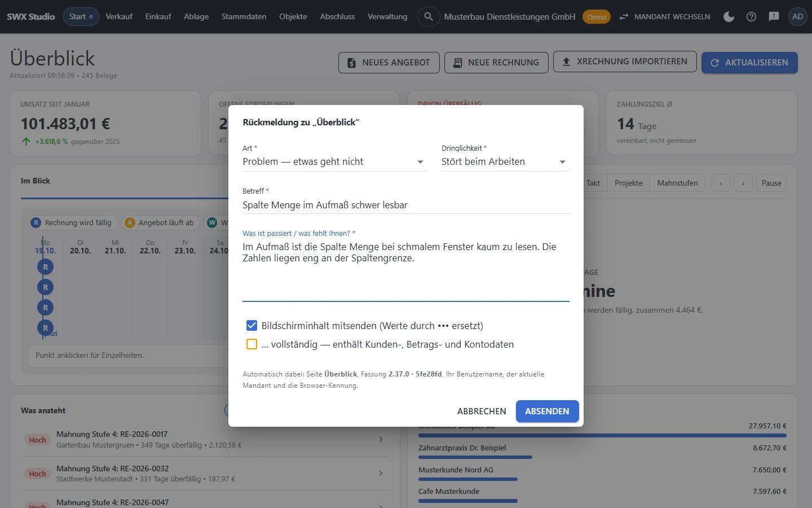Click the Pause button
This screenshot has width=812, height=508.
click(771, 183)
